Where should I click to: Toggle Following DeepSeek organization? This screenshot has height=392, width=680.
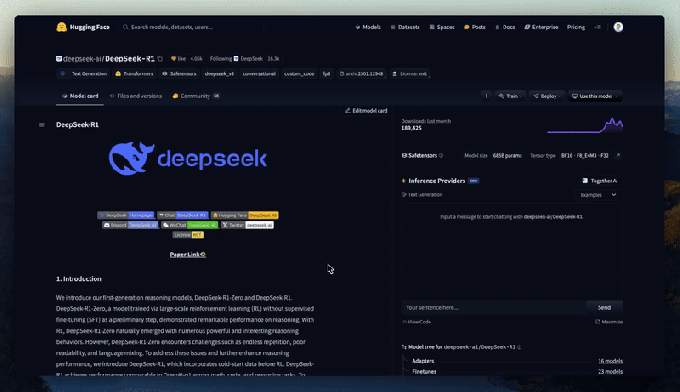pos(221,59)
